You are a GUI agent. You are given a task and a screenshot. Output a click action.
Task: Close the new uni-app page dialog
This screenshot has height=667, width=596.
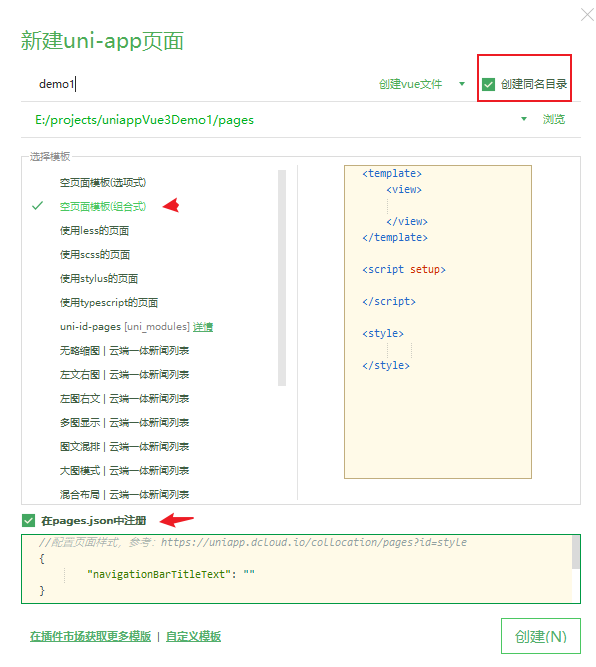click(x=587, y=14)
